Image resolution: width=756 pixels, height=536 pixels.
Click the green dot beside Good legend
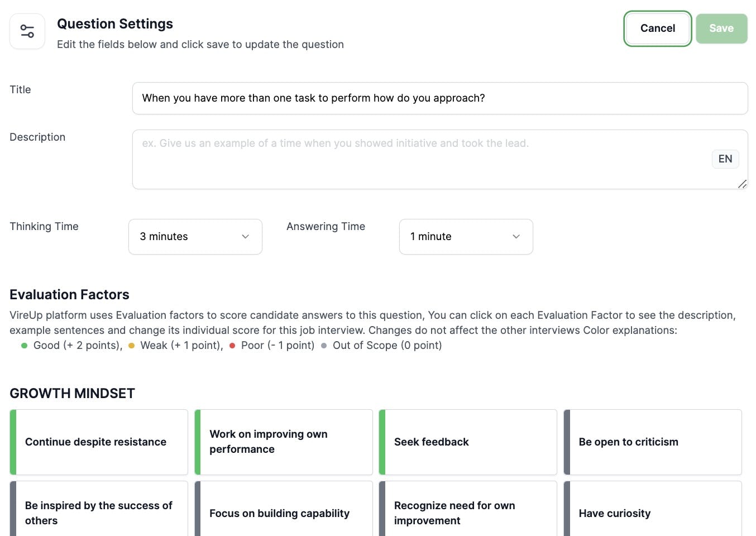24,346
